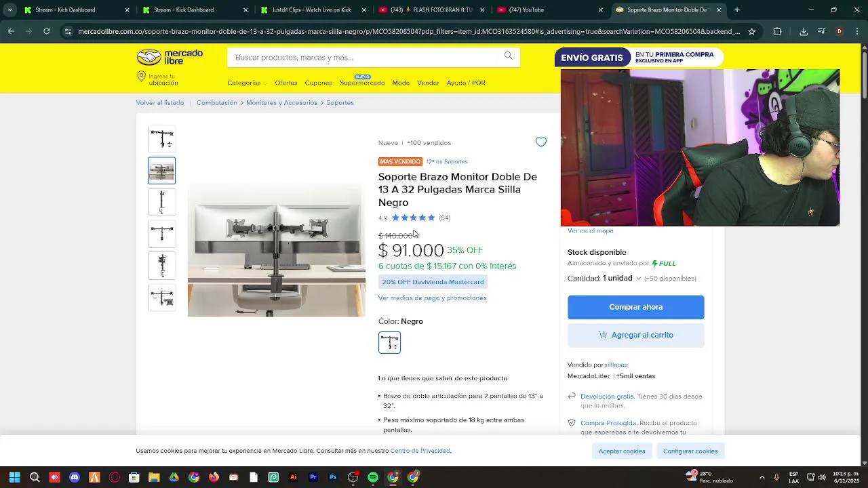
Task: Open Discord from the taskbar
Action: pyautogui.click(x=75, y=477)
